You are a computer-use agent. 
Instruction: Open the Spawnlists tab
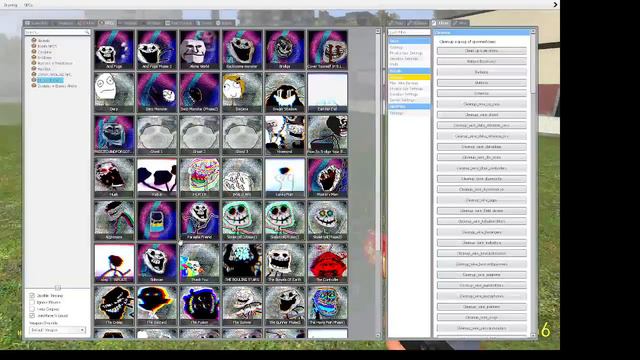[37, 23]
